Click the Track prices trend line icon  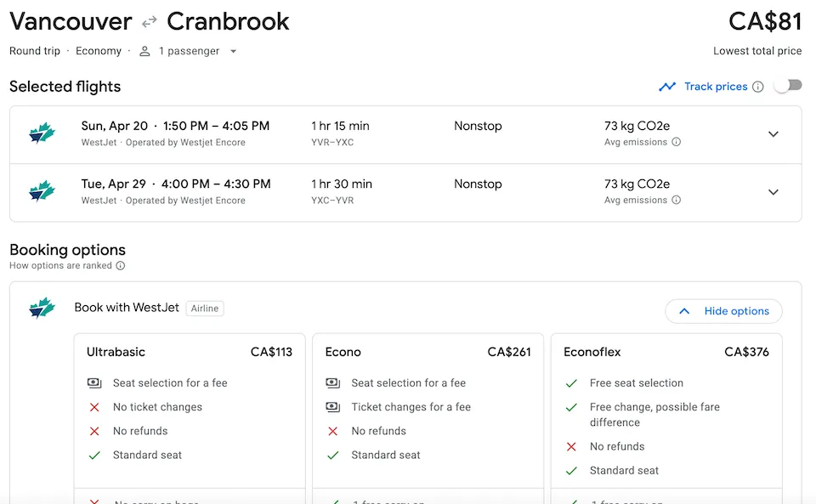[667, 87]
